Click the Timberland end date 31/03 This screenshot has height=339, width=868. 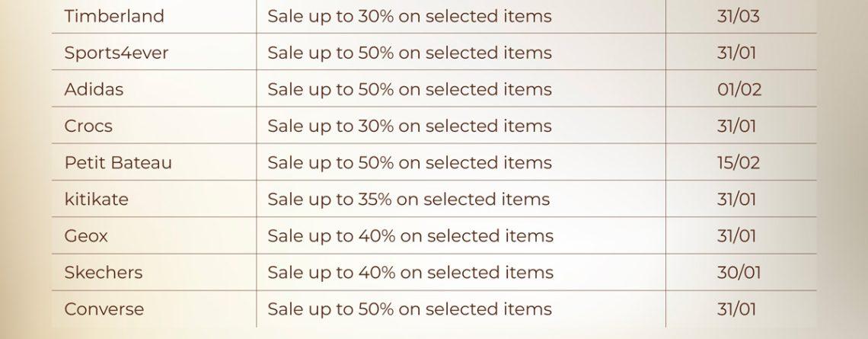coord(738,16)
